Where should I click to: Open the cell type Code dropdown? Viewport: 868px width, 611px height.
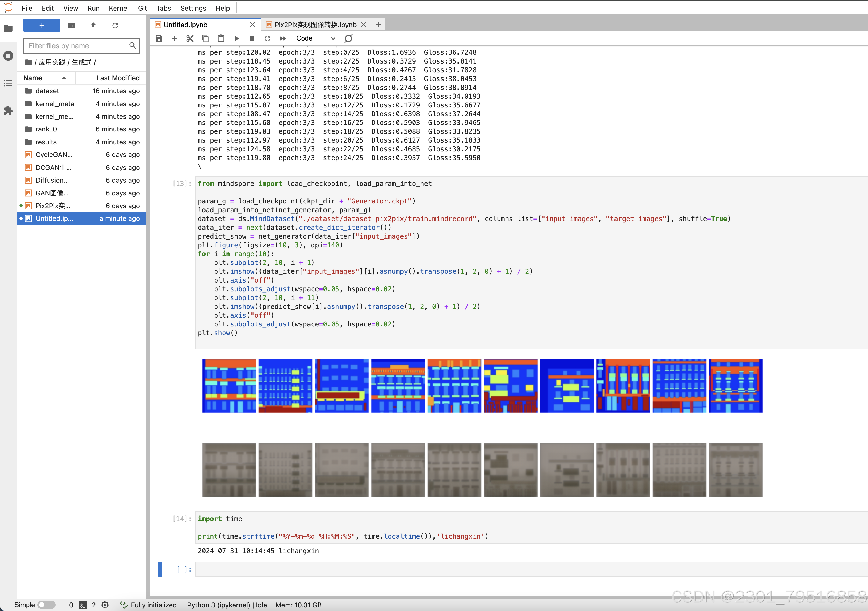tap(315, 38)
